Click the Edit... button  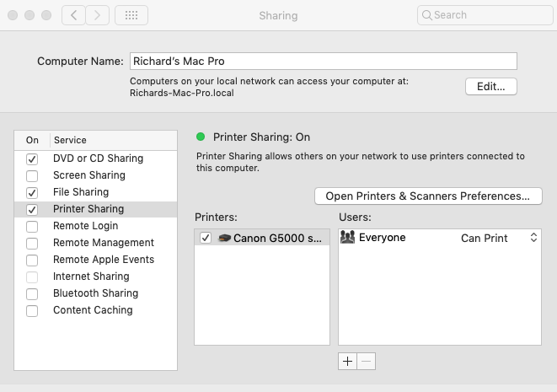pyautogui.click(x=491, y=86)
